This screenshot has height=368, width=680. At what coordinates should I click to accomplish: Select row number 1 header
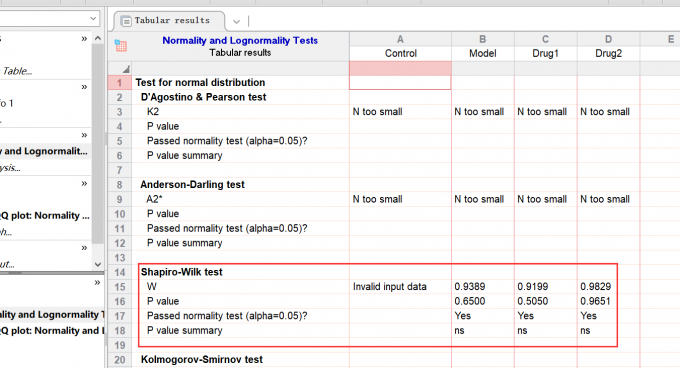coord(119,82)
